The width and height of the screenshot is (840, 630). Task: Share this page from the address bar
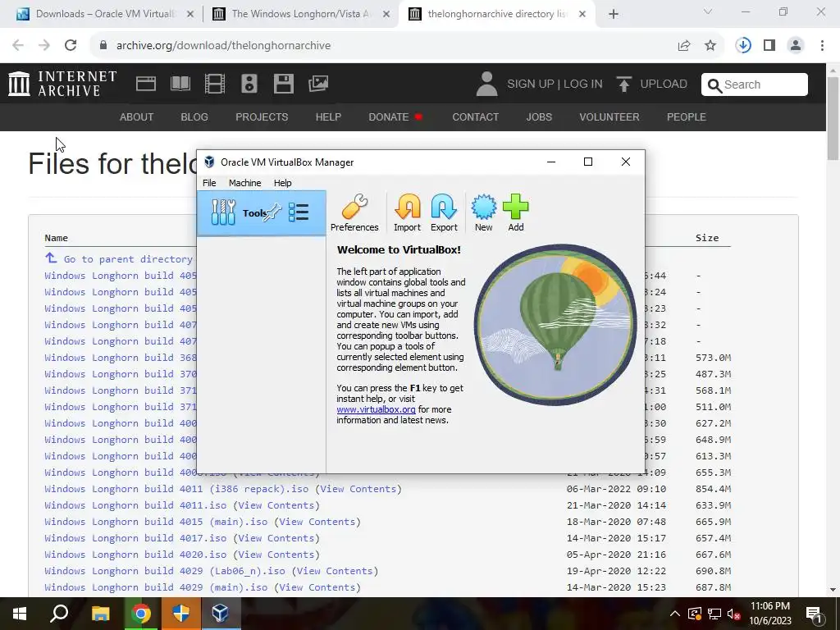click(x=684, y=46)
